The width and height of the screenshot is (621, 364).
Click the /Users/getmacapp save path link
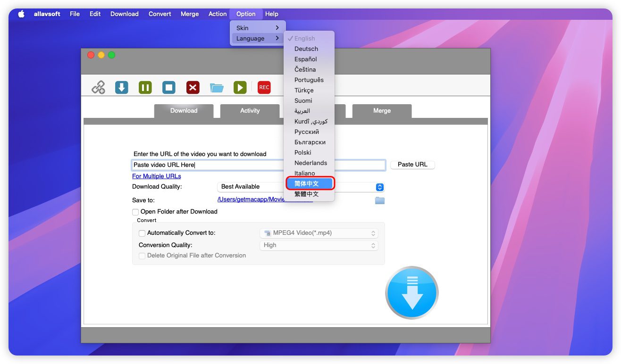[265, 199]
